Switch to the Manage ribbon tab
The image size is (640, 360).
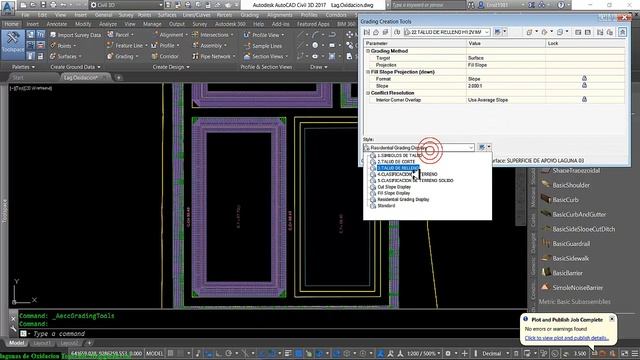(x=152, y=24)
